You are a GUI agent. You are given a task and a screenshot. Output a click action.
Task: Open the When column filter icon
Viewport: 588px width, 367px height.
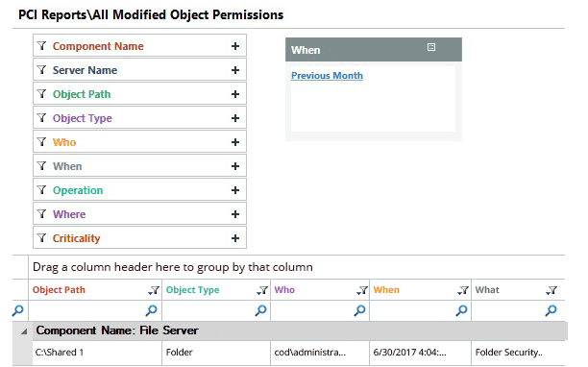[463, 290]
